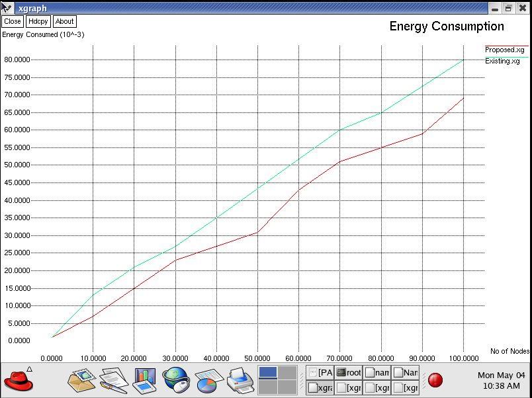Launch the presentation chart icon in panel
532x398 pixels.
(144, 380)
